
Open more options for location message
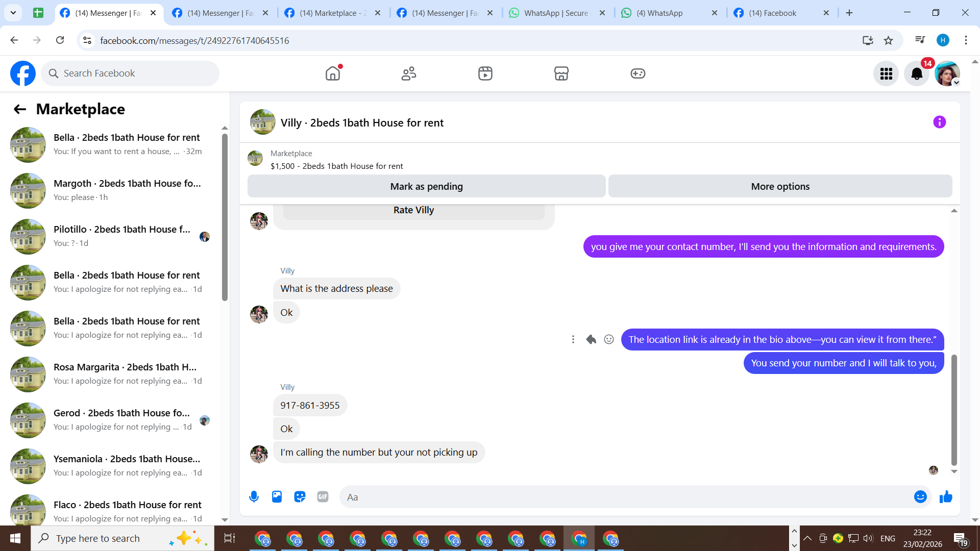tap(573, 340)
